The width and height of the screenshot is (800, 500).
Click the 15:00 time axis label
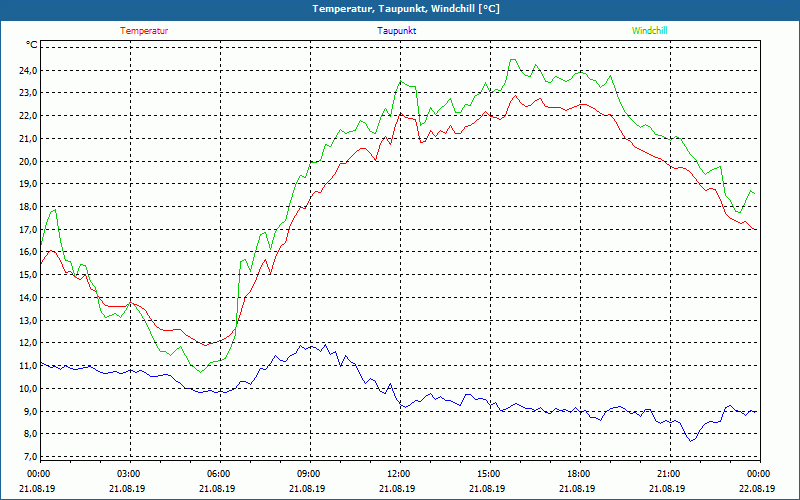tap(490, 474)
